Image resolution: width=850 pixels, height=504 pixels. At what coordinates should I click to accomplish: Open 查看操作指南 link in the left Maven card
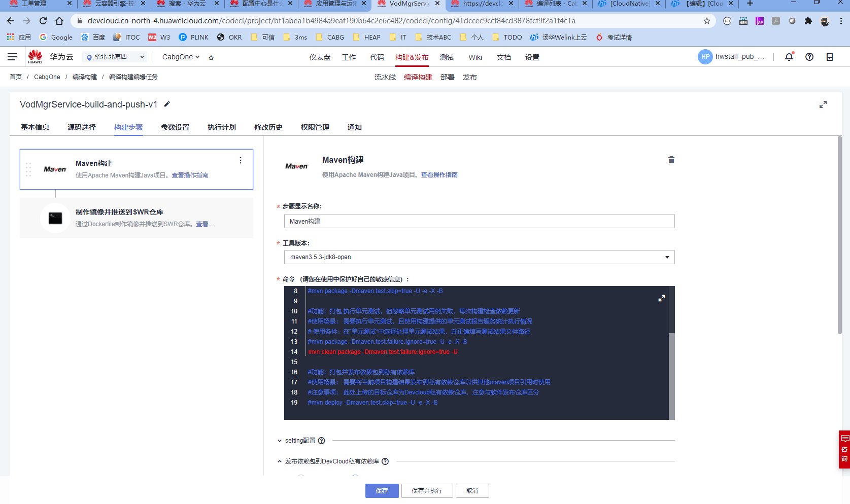coord(190,175)
